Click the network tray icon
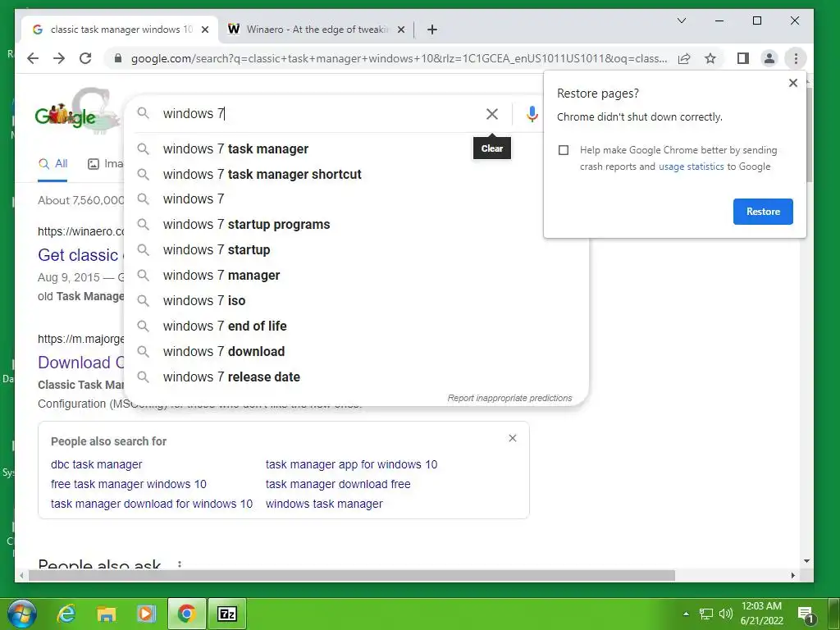The height and width of the screenshot is (630, 840). (706, 614)
